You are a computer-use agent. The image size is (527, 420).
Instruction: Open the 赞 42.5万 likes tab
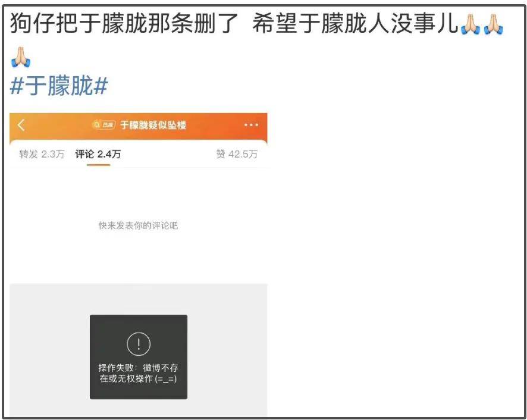pyautogui.click(x=237, y=154)
